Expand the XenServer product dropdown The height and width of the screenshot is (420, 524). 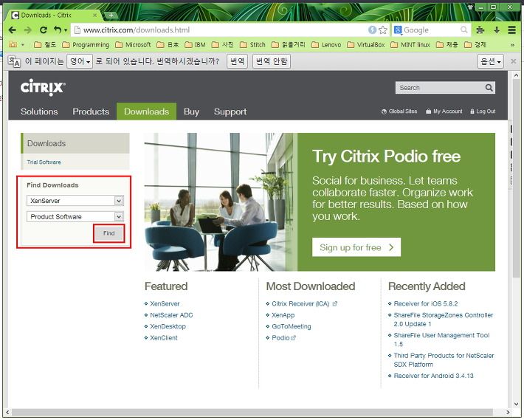click(119, 201)
